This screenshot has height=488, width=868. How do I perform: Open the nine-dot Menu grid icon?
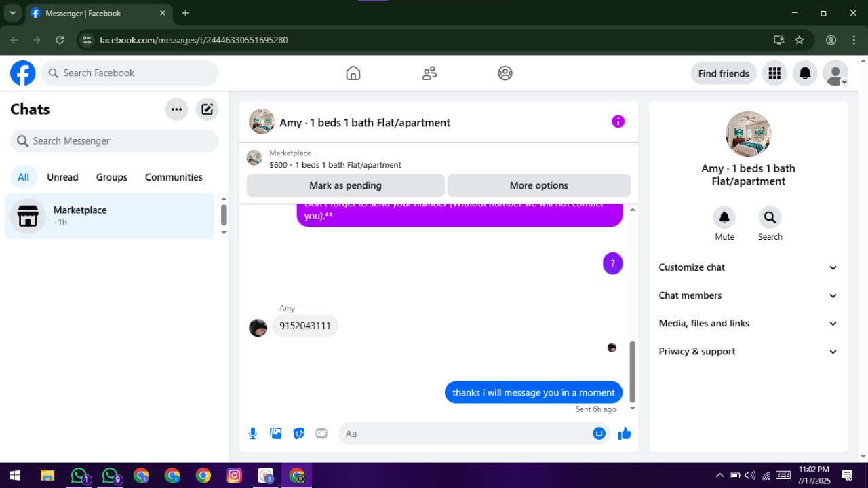tap(774, 73)
